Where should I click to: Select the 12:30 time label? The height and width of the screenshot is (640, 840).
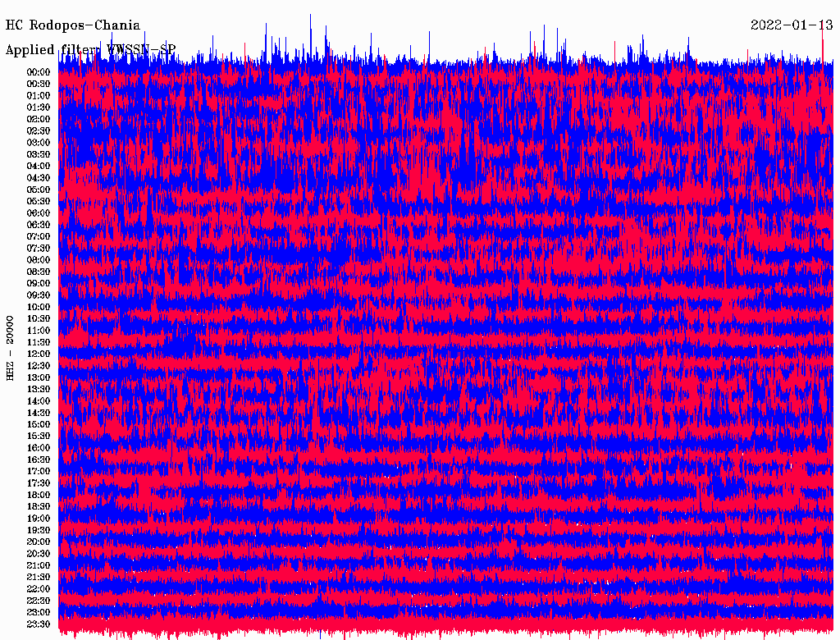click(x=39, y=366)
